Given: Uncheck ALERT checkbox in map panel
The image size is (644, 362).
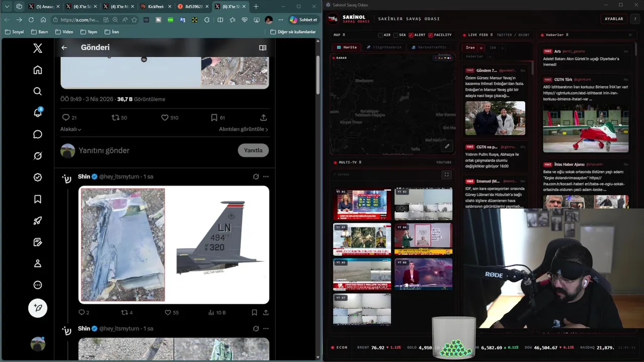Looking at the screenshot, I should (411, 35).
